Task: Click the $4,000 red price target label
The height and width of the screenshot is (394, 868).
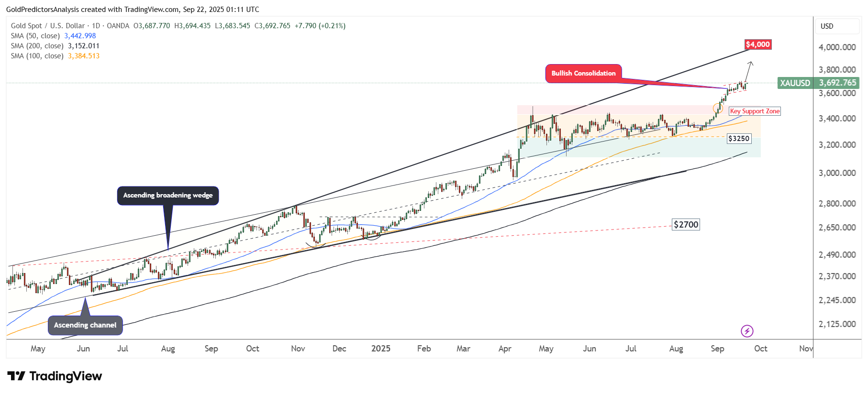Action: (x=758, y=44)
